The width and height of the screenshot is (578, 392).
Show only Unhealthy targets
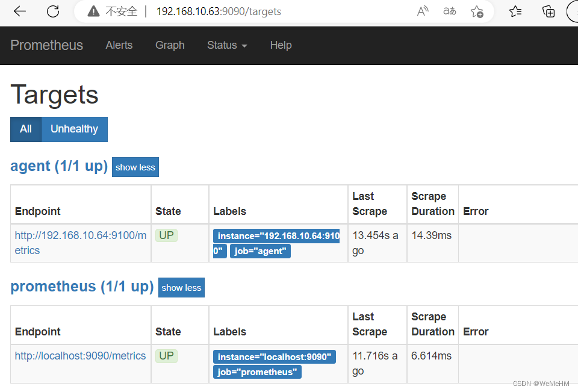click(x=75, y=129)
